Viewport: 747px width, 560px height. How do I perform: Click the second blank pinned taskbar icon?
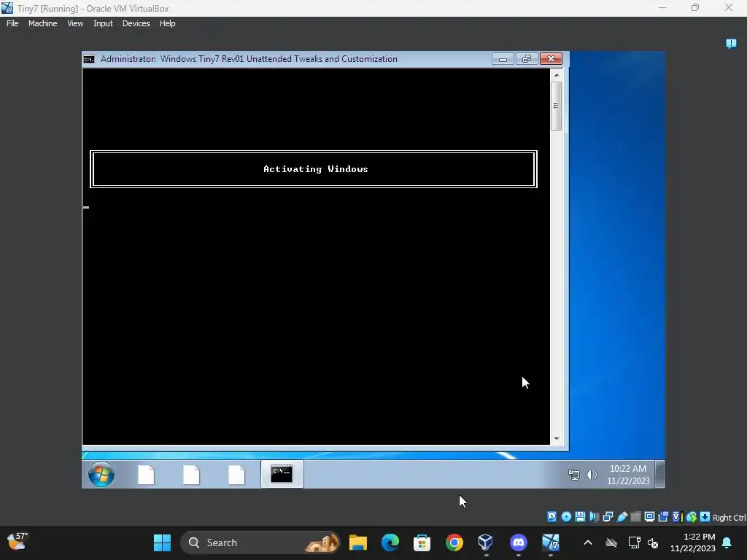[191, 475]
